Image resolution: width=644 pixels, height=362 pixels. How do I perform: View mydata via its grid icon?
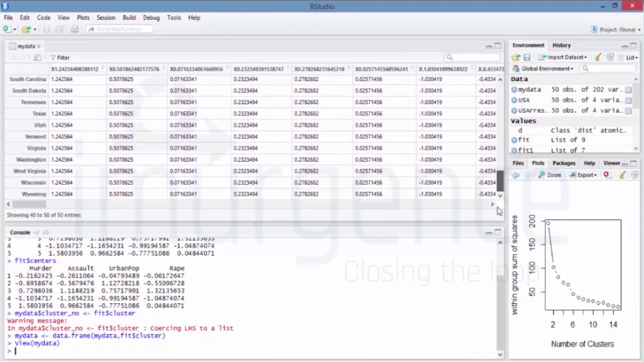click(628, 89)
